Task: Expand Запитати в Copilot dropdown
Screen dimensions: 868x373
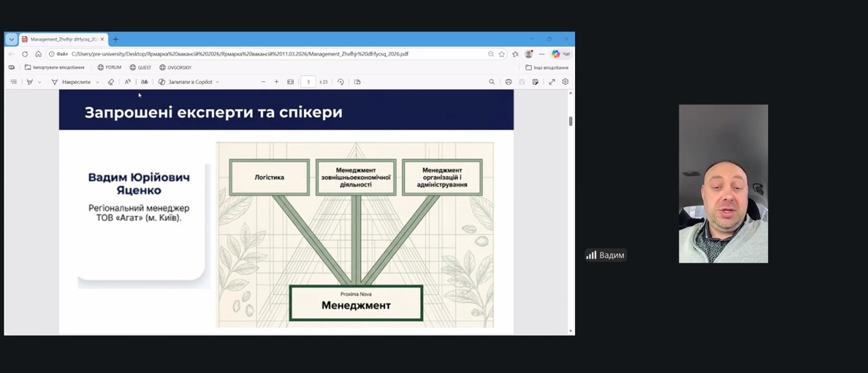Action: point(217,82)
